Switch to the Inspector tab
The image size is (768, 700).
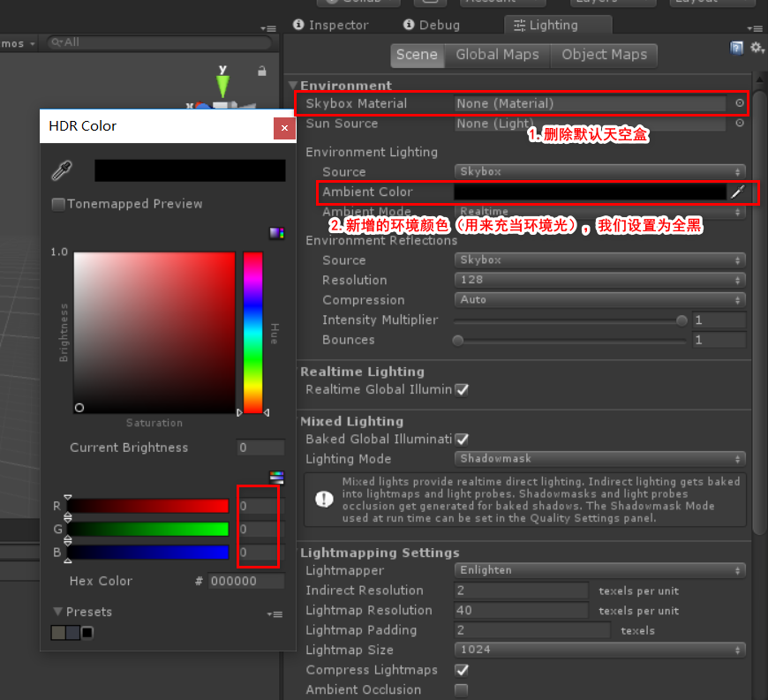[331, 25]
